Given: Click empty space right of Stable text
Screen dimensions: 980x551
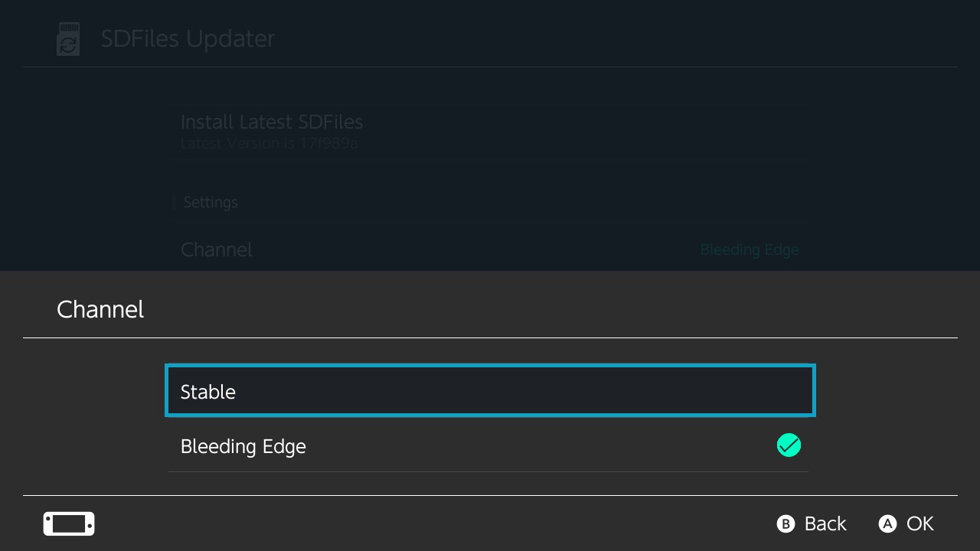Looking at the screenshot, I should coord(521,391).
